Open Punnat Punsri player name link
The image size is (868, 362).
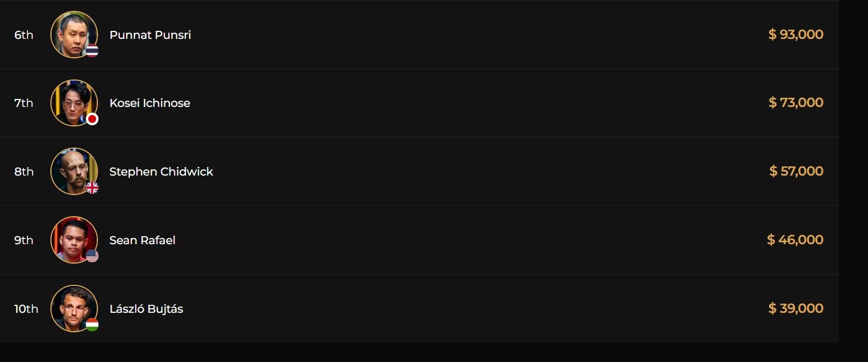[150, 35]
